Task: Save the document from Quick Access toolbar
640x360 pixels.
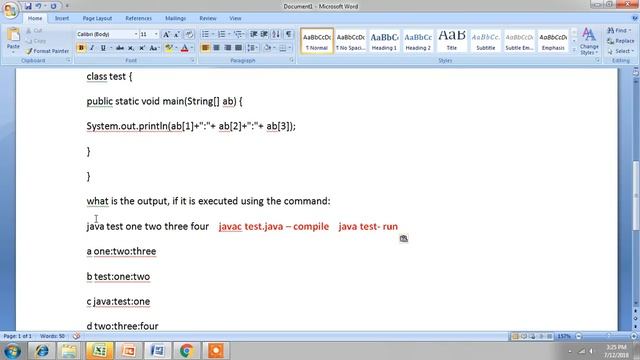Action: (28, 6)
